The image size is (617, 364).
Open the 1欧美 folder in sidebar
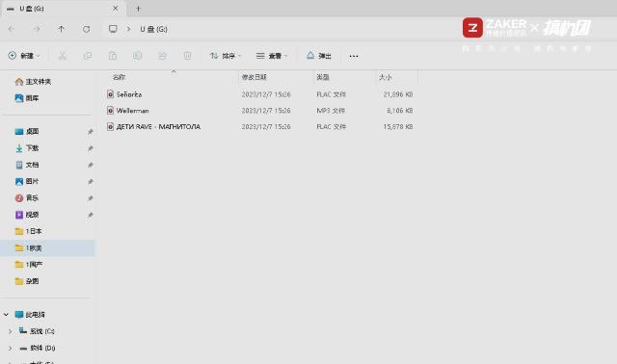(28, 248)
